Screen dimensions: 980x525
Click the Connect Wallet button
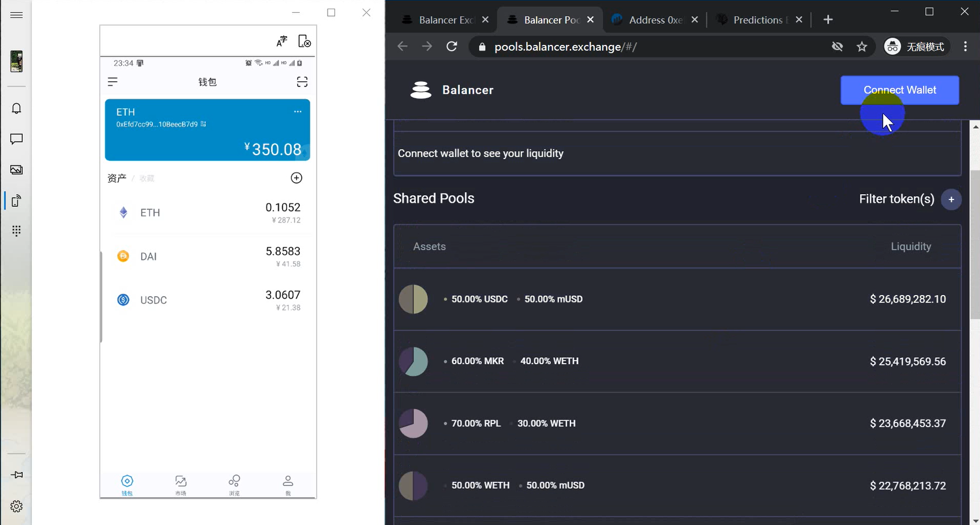click(x=900, y=90)
